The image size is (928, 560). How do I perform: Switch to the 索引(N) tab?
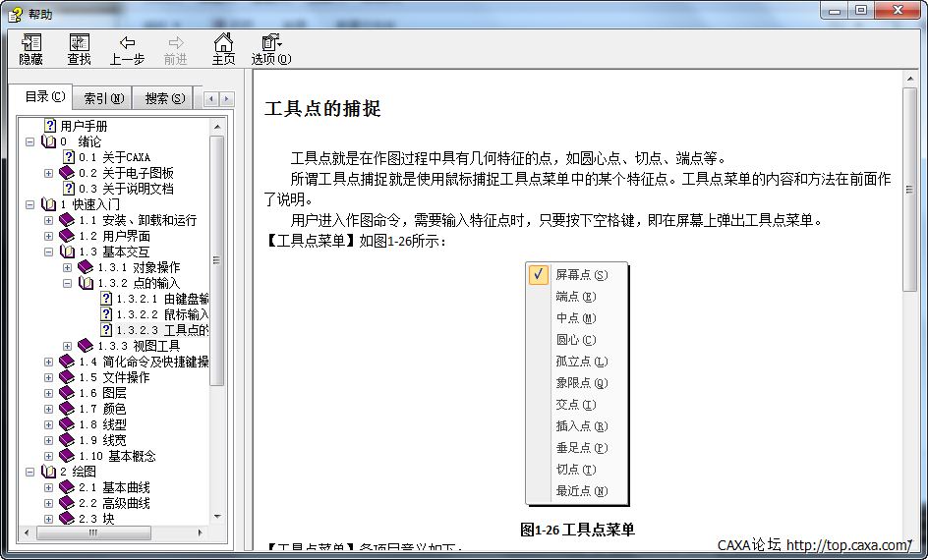tap(103, 99)
